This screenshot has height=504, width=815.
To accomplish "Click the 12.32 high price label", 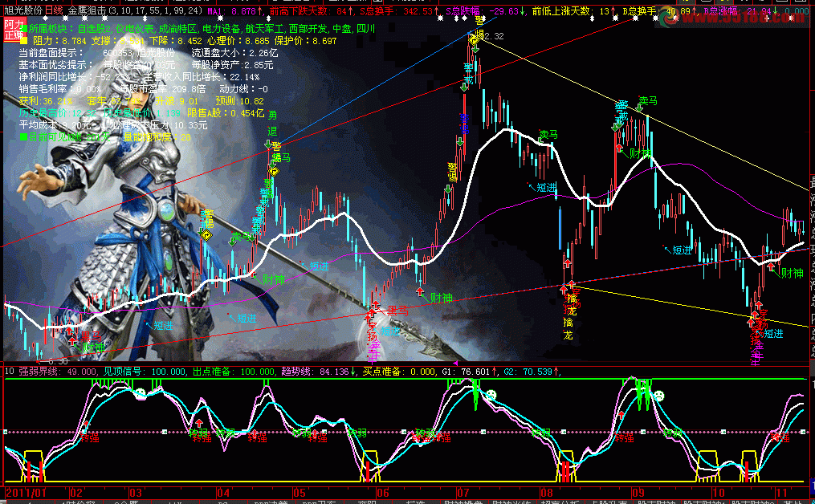I will pos(493,36).
